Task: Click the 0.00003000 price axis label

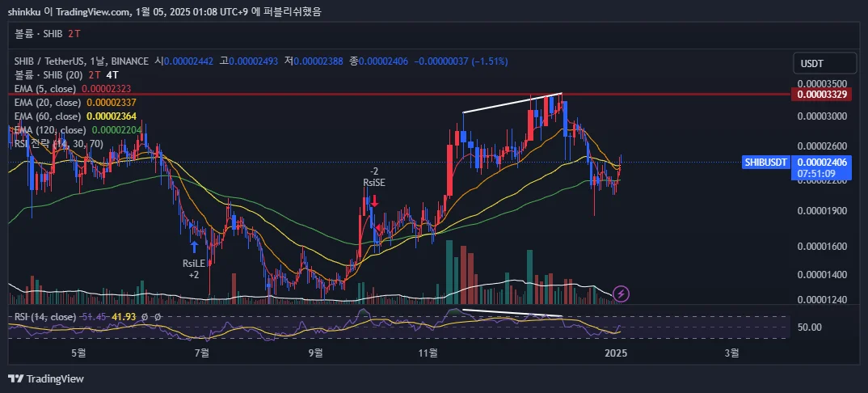Action: [x=822, y=116]
